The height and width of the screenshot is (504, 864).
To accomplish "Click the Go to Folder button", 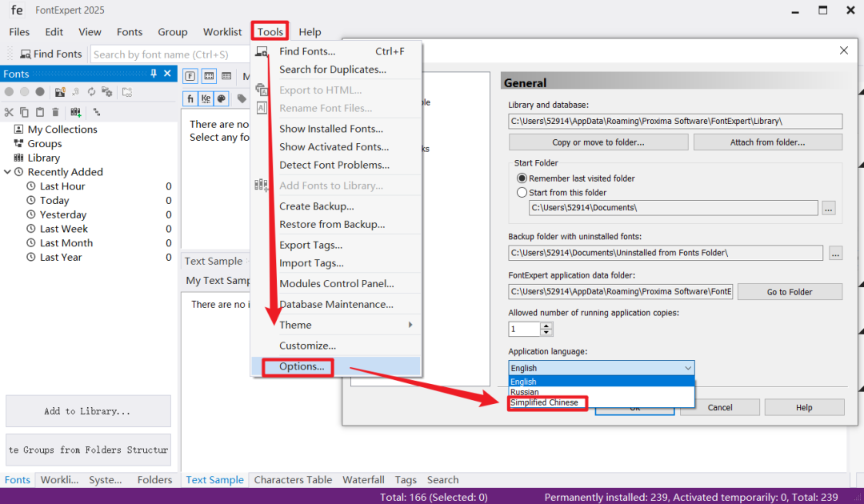I will (790, 292).
